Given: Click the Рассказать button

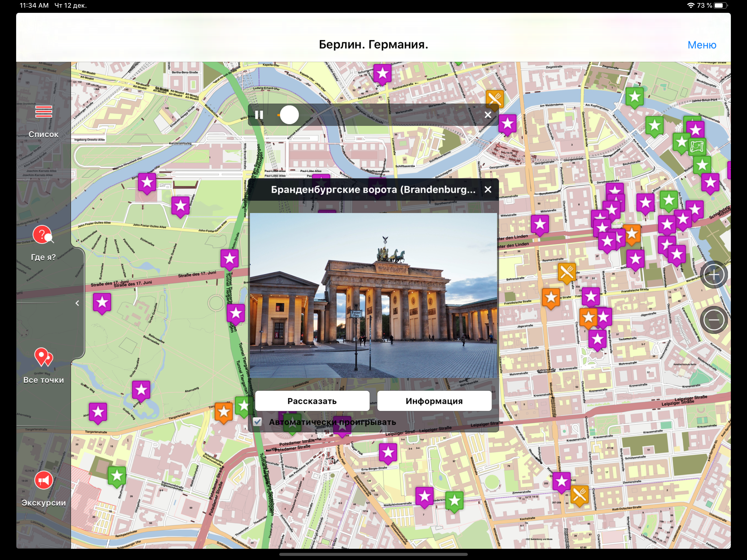Looking at the screenshot, I should coord(312,401).
